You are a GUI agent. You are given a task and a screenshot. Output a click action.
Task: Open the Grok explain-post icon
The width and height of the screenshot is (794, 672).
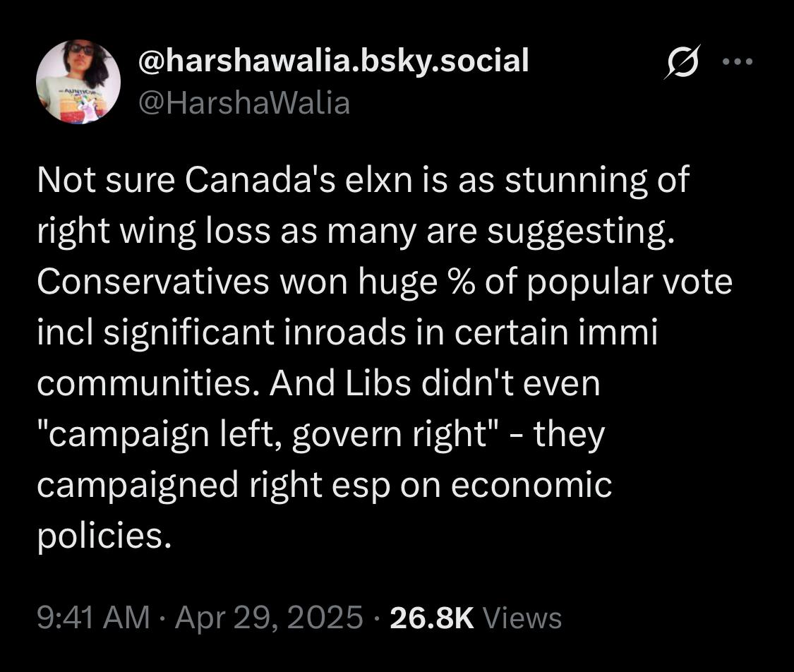[682, 62]
